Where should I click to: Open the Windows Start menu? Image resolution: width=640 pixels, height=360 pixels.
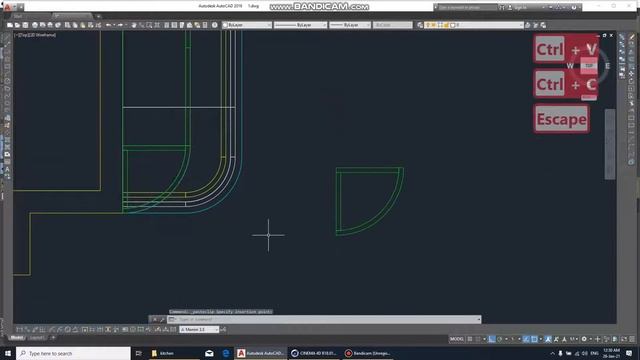(x=8, y=353)
